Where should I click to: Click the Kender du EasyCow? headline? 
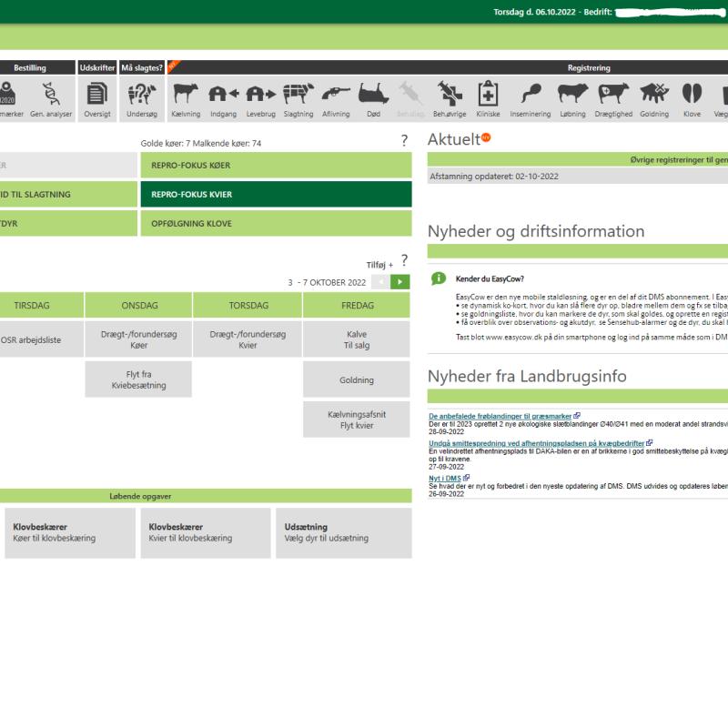(x=490, y=278)
